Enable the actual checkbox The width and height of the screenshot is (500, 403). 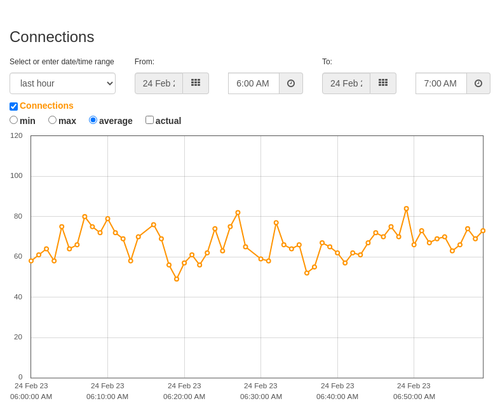pyautogui.click(x=149, y=120)
